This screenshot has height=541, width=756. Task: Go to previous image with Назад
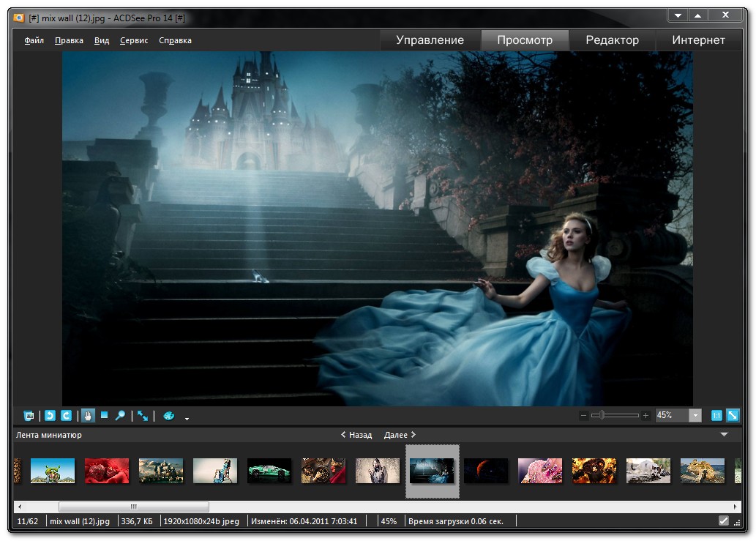point(356,435)
